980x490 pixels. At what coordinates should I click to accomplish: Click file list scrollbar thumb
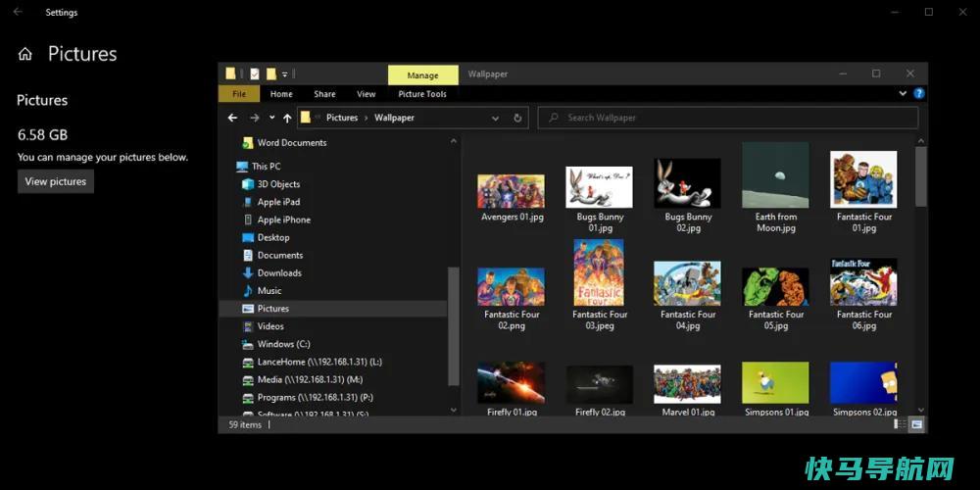point(920,176)
